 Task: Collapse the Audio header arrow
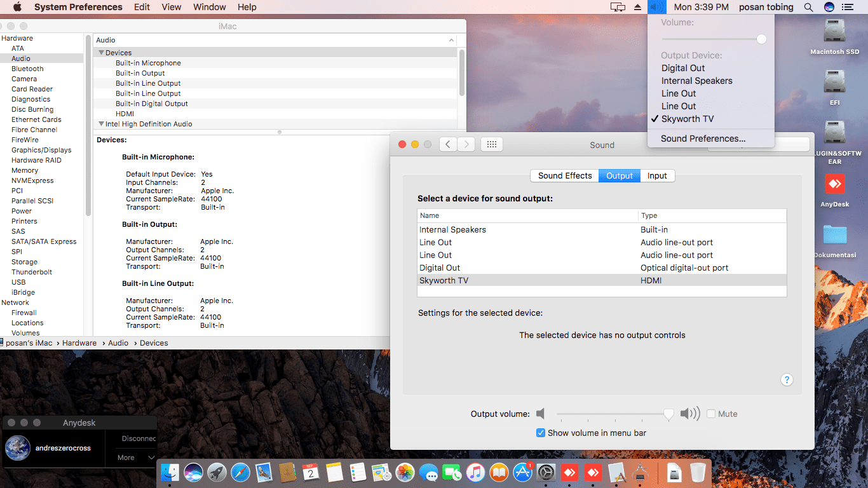[x=452, y=40]
